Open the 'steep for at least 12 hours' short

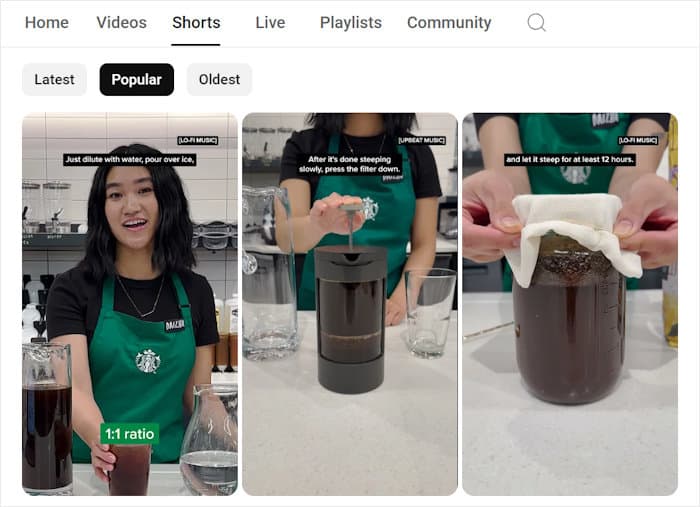570,304
